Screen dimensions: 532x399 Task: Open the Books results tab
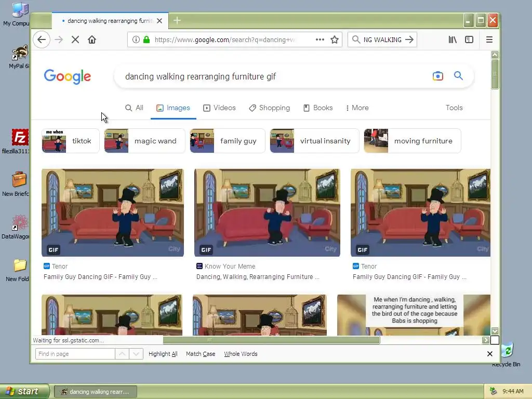coord(318,108)
